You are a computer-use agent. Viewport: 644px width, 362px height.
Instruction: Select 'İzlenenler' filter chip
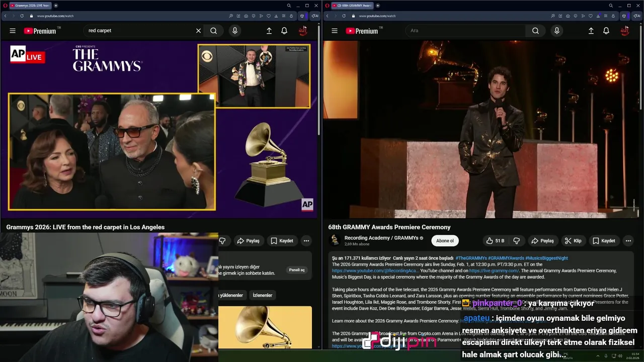pyautogui.click(x=262, y=295)
